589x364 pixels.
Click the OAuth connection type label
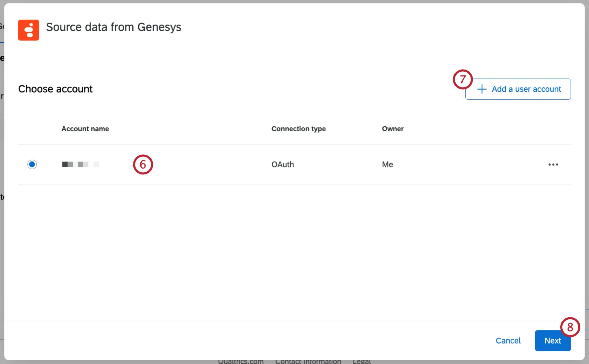(282, 164)
